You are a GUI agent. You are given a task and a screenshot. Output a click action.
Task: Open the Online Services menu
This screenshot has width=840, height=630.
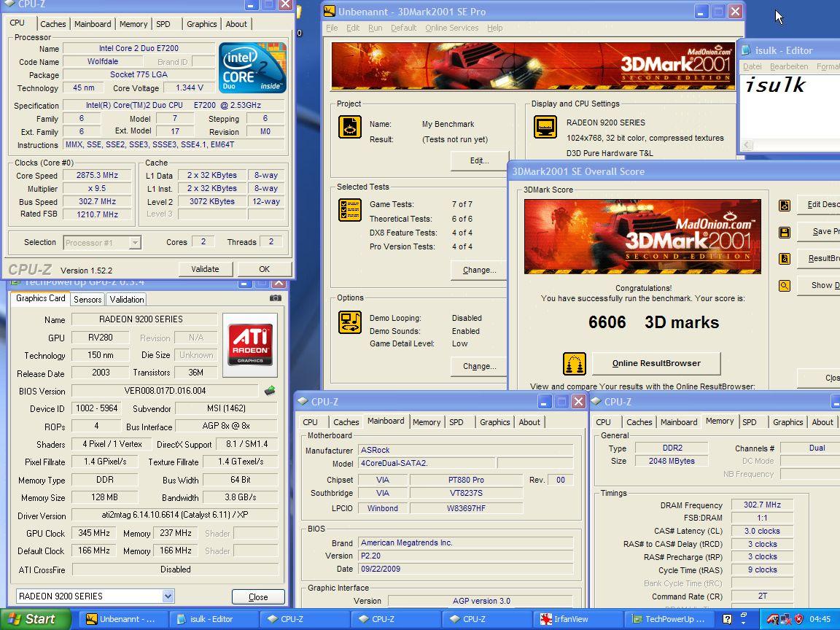coord(451,28)
